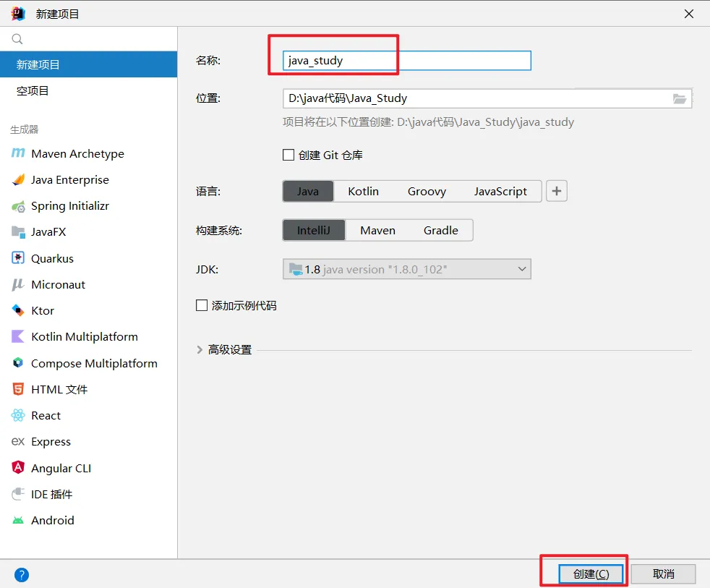This screenshot has height=588, width=710.
Task: Click the search magnifier icon
Action: tap(17, 39)
